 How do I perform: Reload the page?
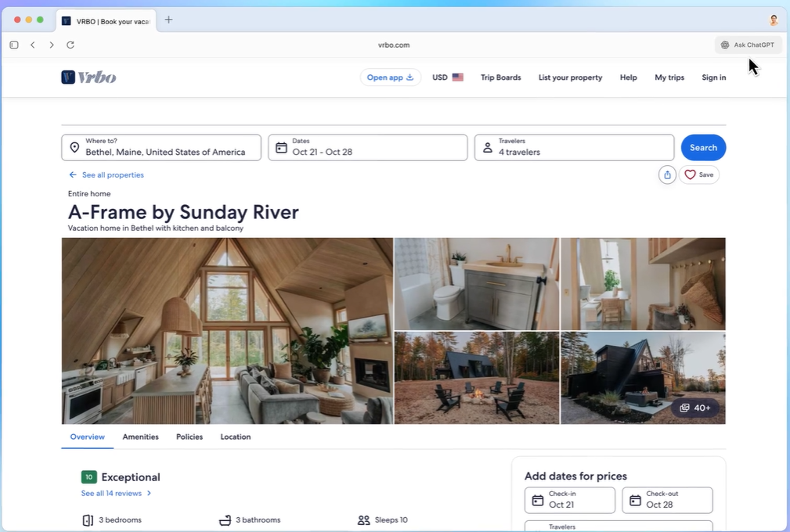click(70, 45)
